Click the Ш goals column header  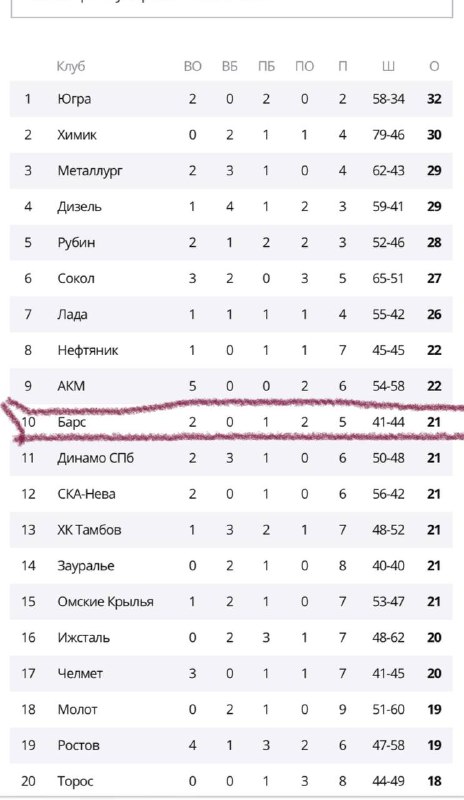coord(388,66)
